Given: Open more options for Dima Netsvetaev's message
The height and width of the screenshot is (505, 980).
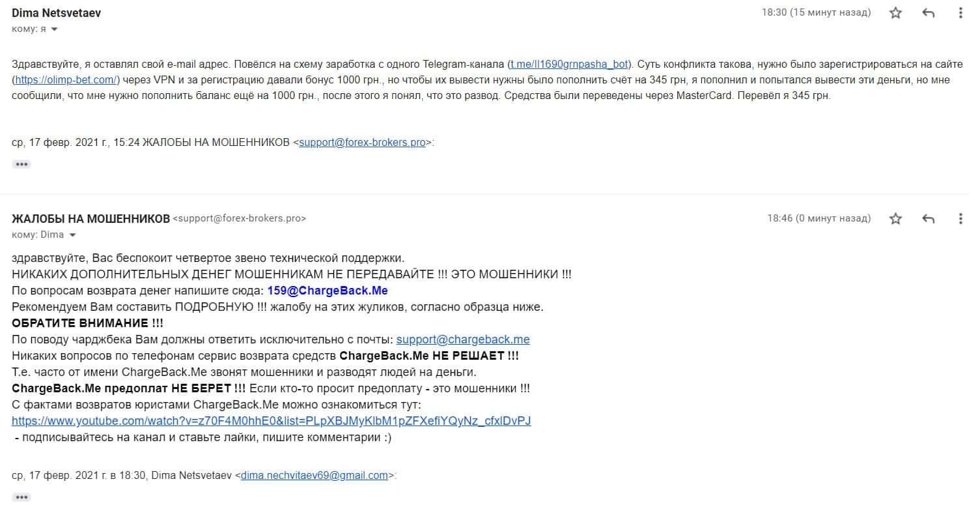Looking at the screenshot, I should pyautogui.click(x=960, y=13).
